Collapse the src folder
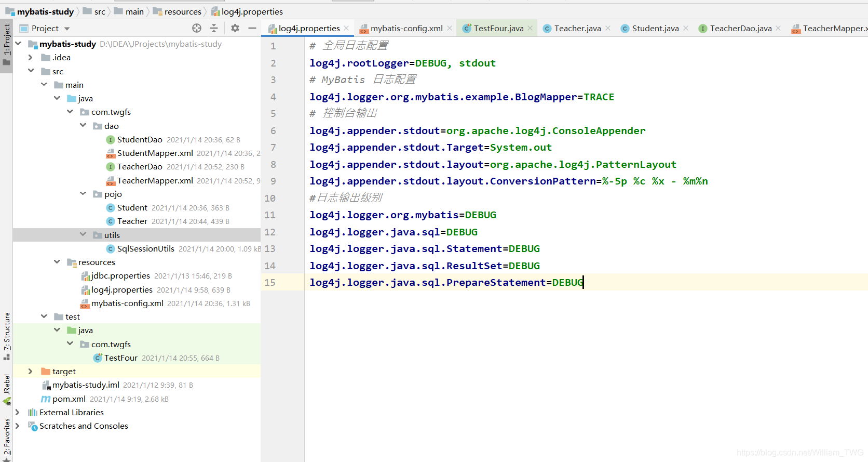This screenshot has width=868, height=462. pyautogui.click(x=31, y=71)
